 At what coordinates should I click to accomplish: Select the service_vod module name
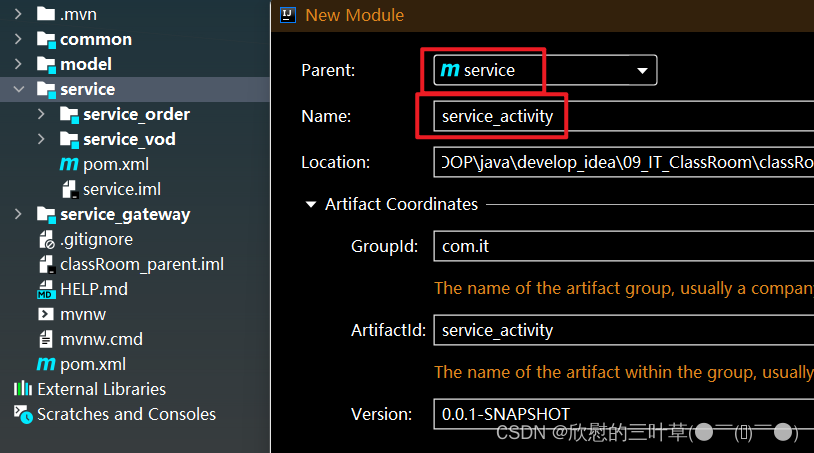click(x=129, y=139)
